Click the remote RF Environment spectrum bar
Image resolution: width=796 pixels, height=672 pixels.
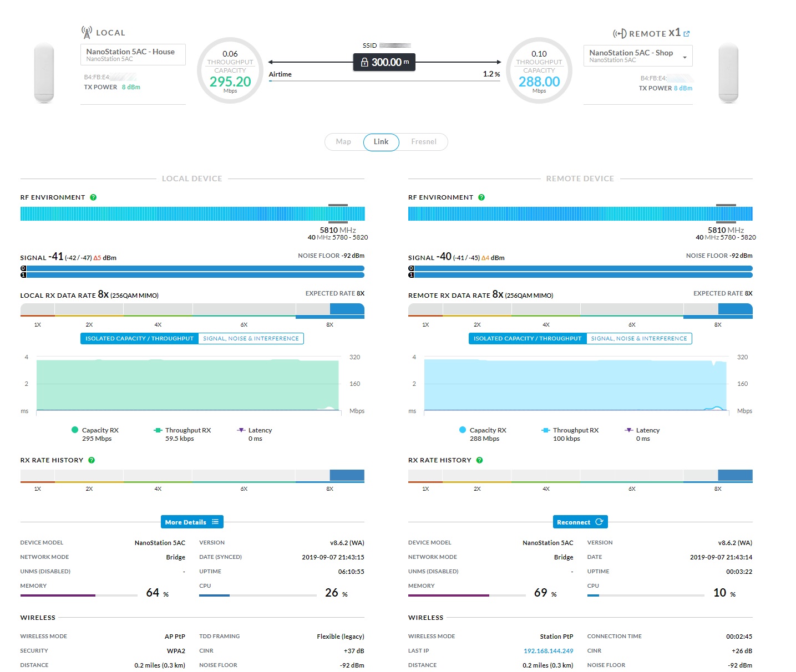580,214
